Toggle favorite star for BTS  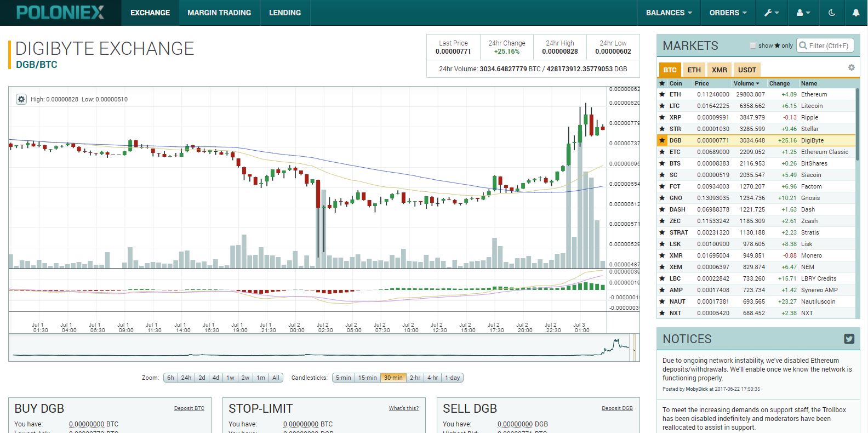pyautogui.click(x=662, y=163)
